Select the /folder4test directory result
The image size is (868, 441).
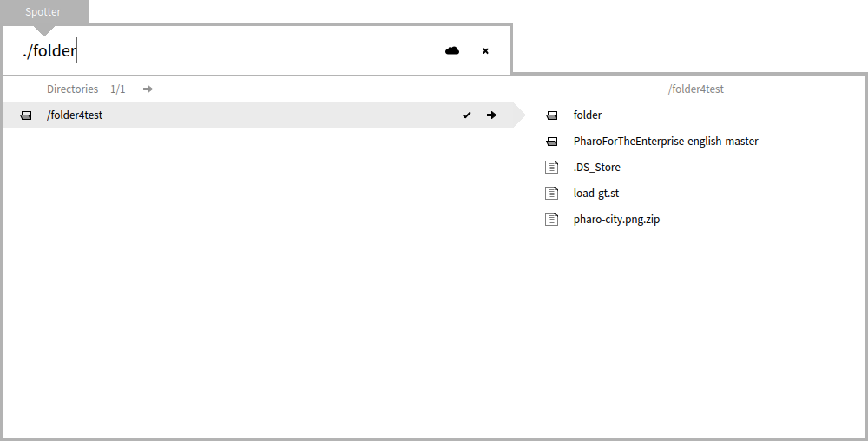[259, 115]
